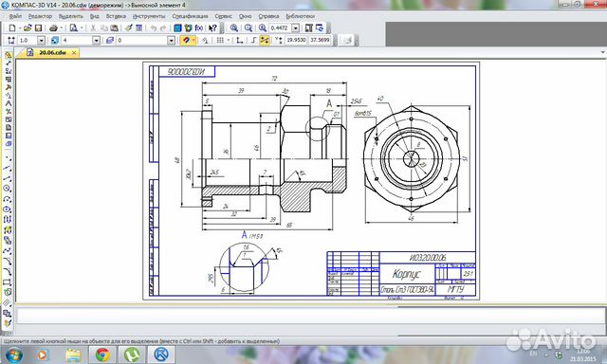Expand the New document dropdown arrow
607x364 pixels.
(x=19, y=27)
